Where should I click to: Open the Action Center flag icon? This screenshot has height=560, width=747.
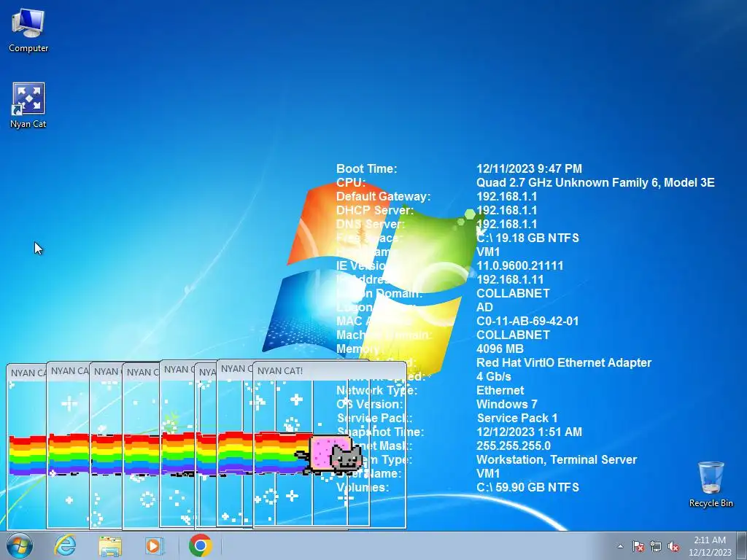(638, 546)
